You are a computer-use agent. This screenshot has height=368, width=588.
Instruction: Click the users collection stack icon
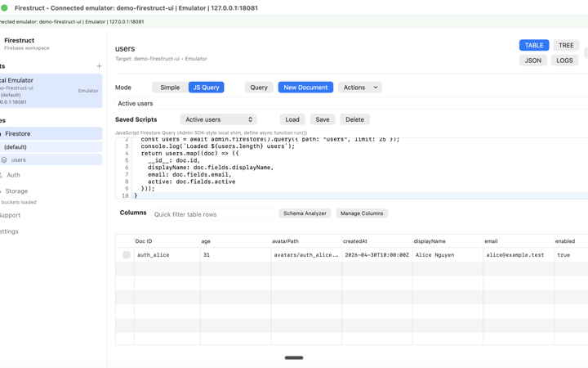coord(4,160)
